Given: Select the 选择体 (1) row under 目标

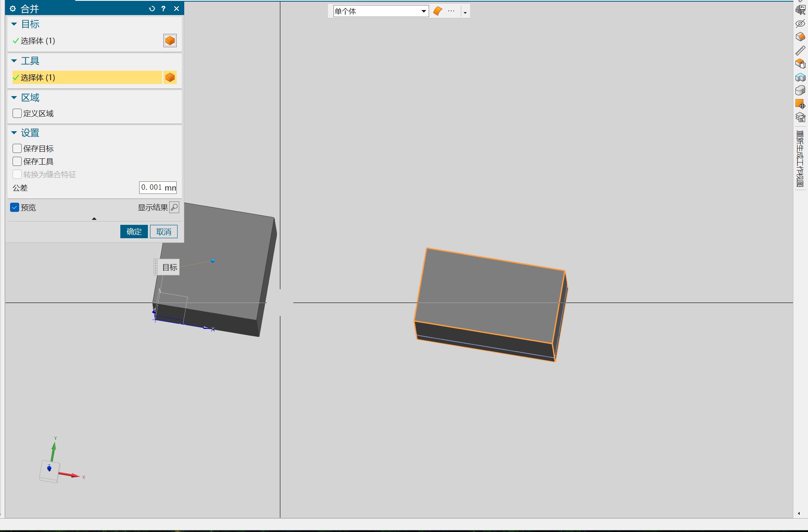Looking at the screenshot, I should pos(86,41).
